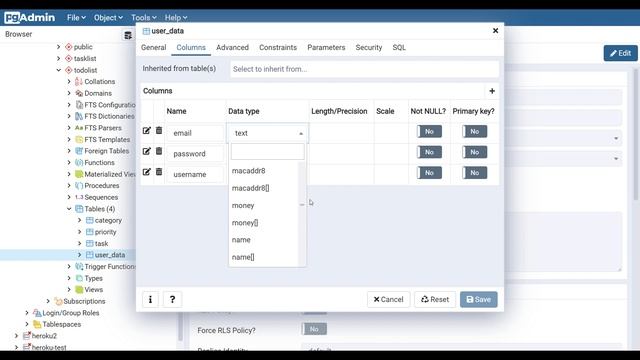This screenshot has width=640, height=360.
Task: Expand the task table node
Action: 80,244
